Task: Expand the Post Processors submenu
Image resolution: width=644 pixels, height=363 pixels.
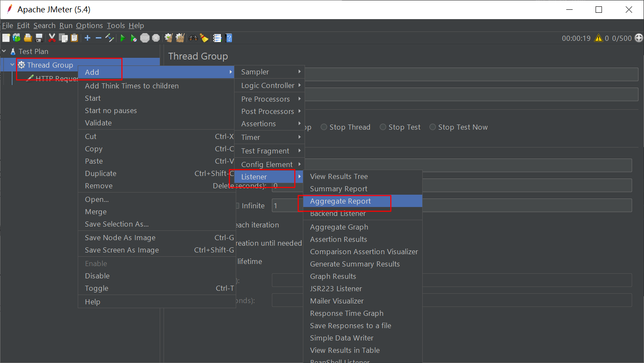Action: tap(268, 111)
